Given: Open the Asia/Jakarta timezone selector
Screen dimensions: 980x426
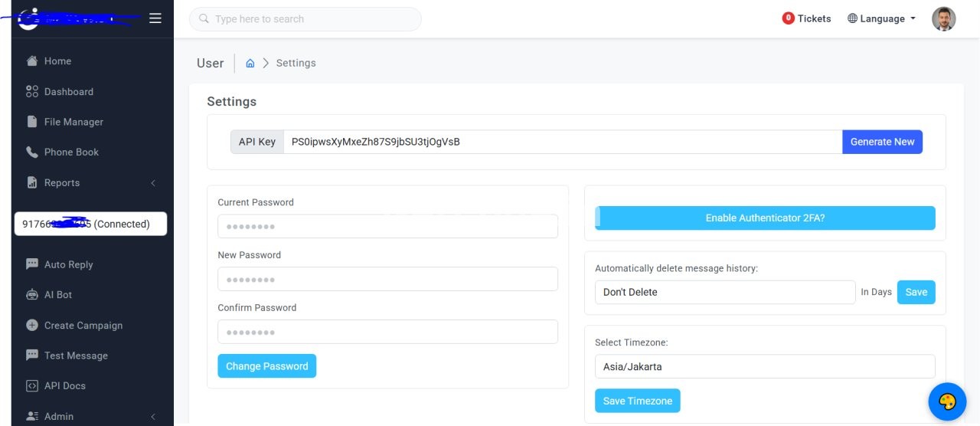Looking at the screenshot, I should (765, 366).
